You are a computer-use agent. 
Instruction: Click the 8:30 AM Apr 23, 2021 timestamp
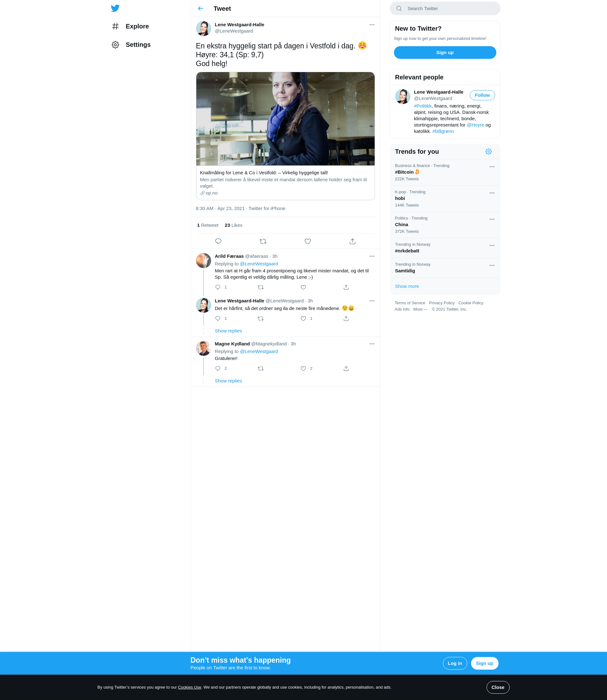tap(220, 208)
